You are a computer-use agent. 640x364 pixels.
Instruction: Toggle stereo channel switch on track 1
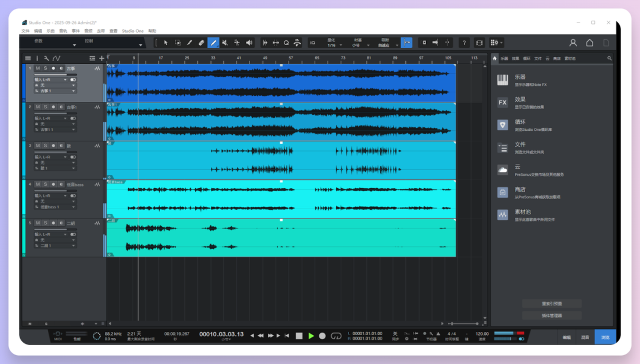click(73, 79)
